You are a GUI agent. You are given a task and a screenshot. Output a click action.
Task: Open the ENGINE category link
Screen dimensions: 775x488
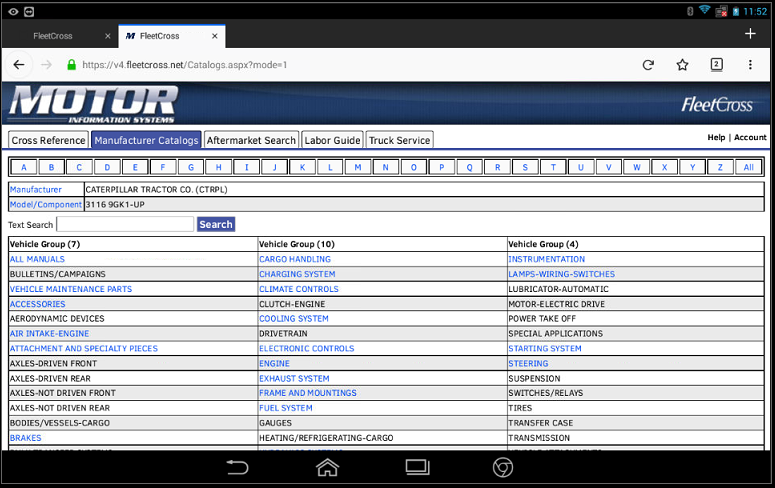click(274, 363)
